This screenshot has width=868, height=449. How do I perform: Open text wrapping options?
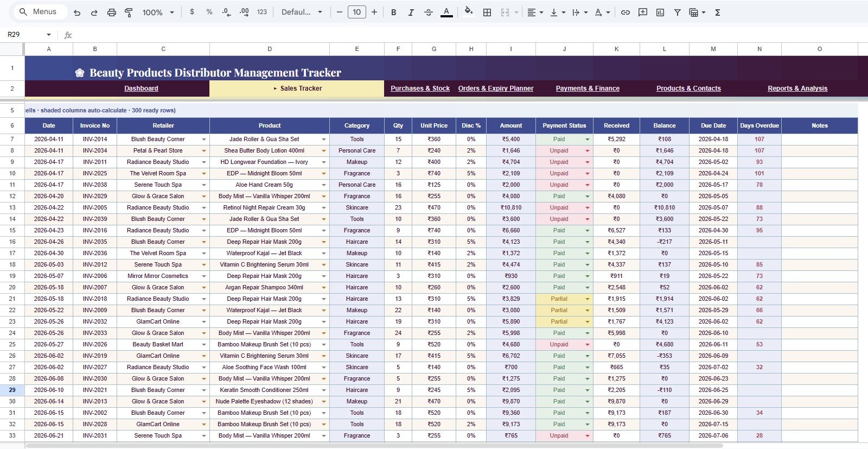click(x=579, y=12)
